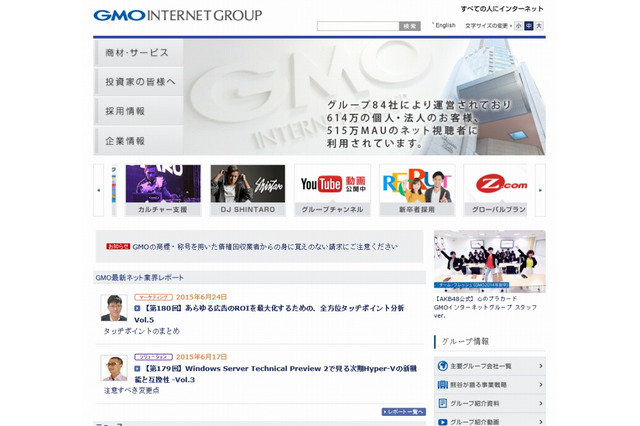Open the English language link
The height and width of the screenshot is (426, 640).
tap(445, 25)
